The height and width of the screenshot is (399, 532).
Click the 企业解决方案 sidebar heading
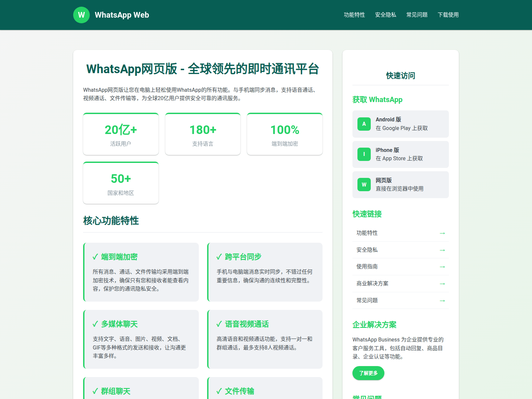click(x=374, y=325)
